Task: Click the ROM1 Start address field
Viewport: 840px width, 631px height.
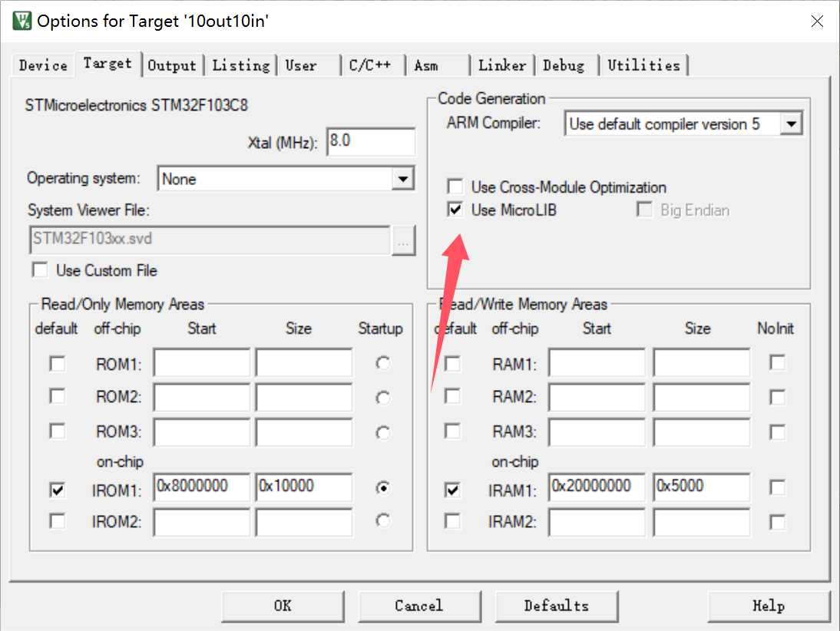Action: point(201,362)
